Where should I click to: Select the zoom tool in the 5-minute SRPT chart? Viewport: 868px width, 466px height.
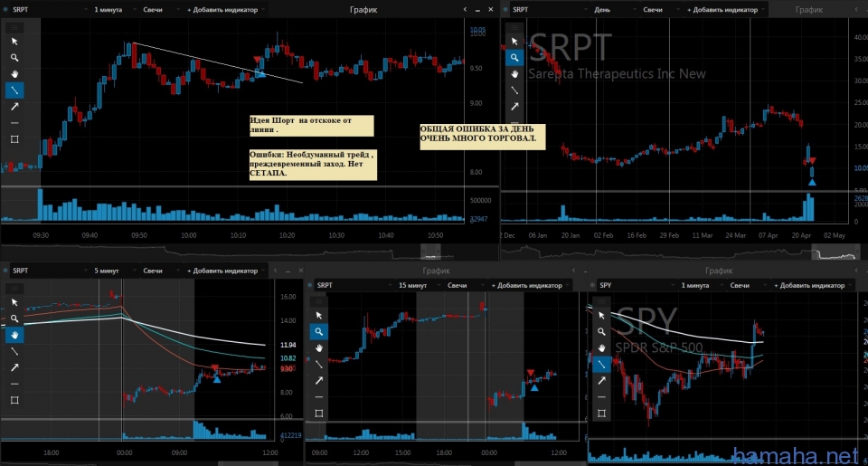tap(15, 319)
